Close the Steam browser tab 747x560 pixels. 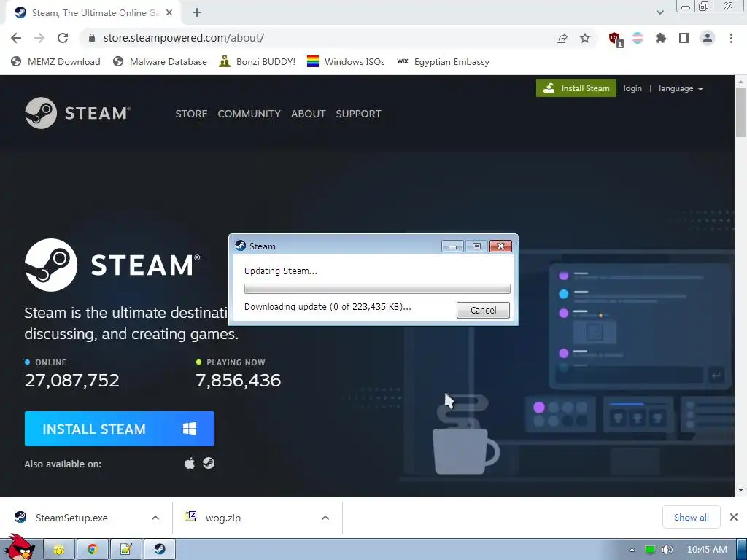pyautogui.click(x=169, y=13)
